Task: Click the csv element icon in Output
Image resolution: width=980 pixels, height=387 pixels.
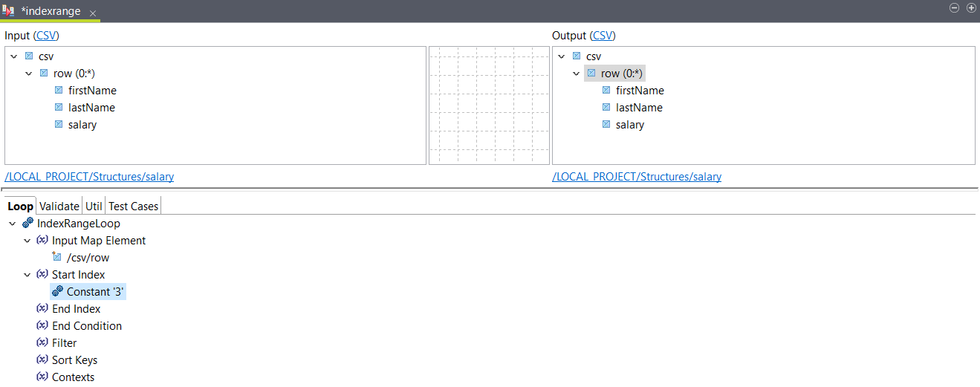Action: point(577,56)
